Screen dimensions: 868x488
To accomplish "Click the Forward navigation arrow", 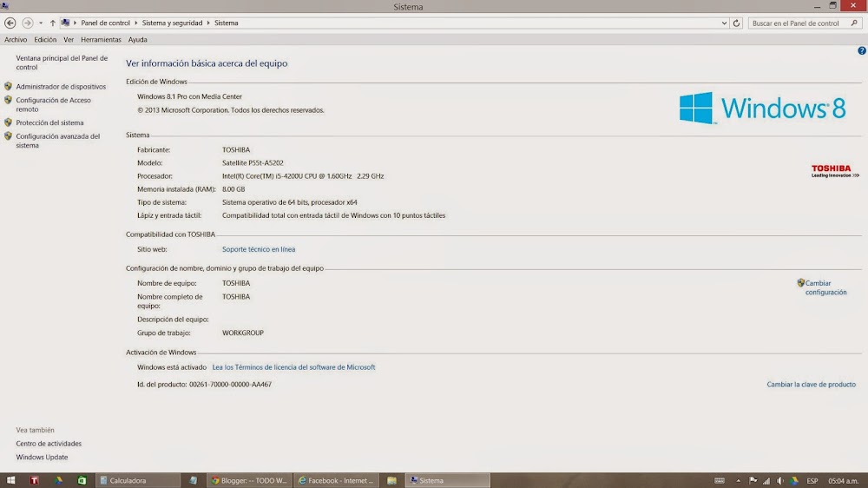I will pos(27,23).
